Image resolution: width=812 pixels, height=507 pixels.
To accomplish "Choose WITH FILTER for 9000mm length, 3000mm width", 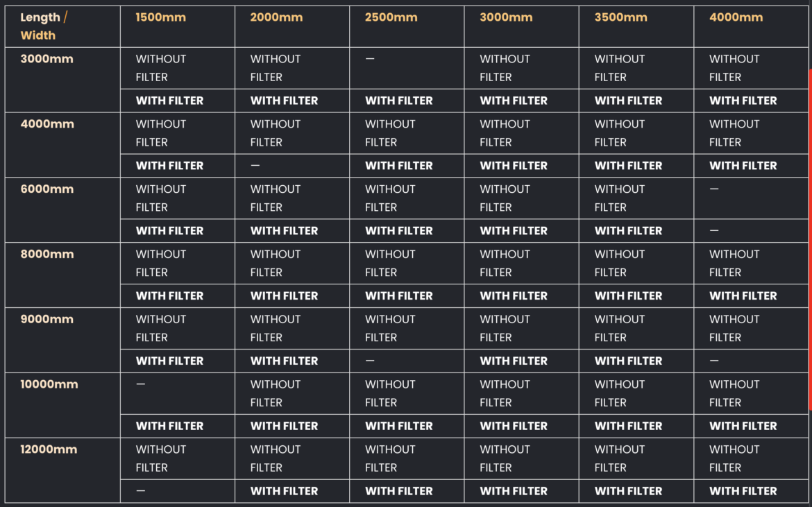I will coord(514,361).
